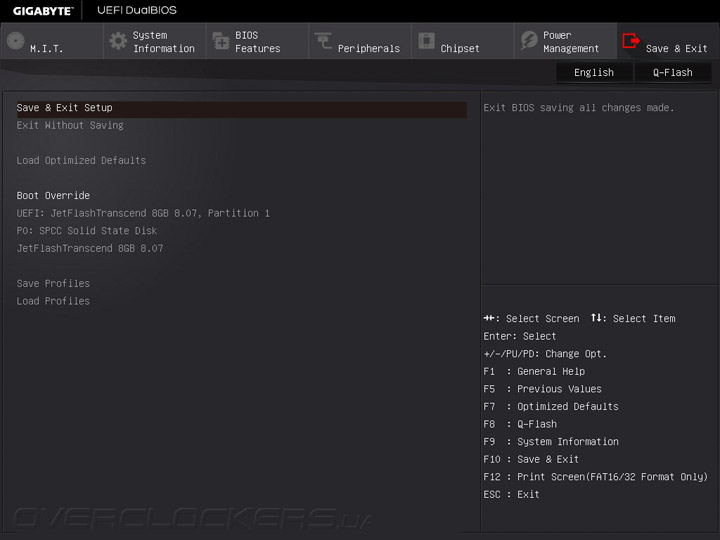
Task: Click the M.I.T. disc icon
Action: coord(15,42)
